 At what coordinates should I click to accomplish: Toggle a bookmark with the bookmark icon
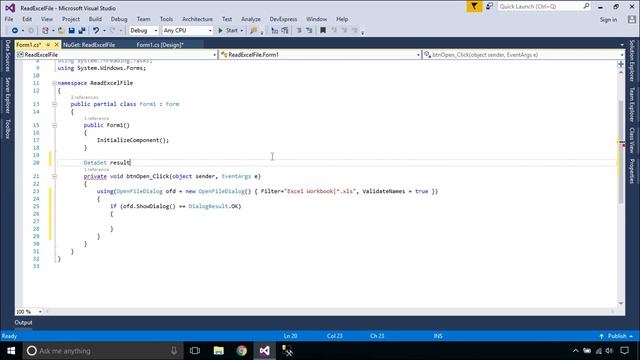pyautogui.click(x=323, y=31)
